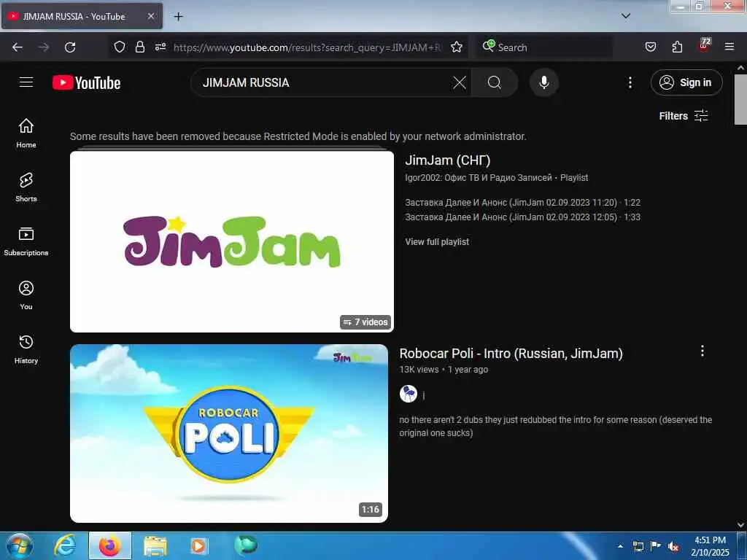Viewport: 747px width, 560px height.
Task: Open a new browser tab
Action: [178, 16]
